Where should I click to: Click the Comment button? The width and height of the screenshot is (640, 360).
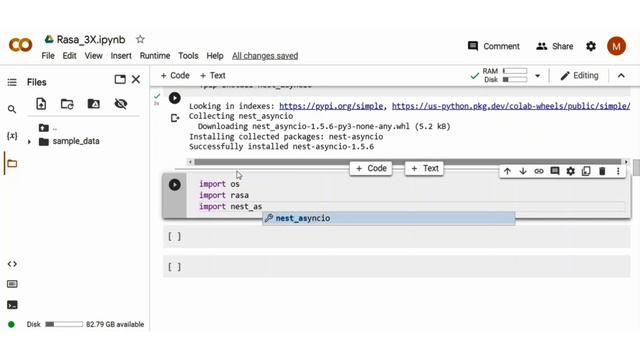pyautogui.click(x=493, y=46)
